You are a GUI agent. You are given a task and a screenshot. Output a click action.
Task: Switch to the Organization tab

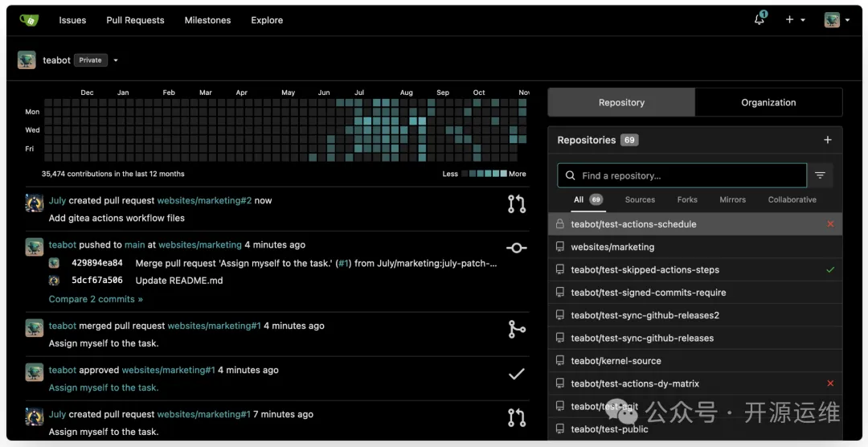pos(768,103)
